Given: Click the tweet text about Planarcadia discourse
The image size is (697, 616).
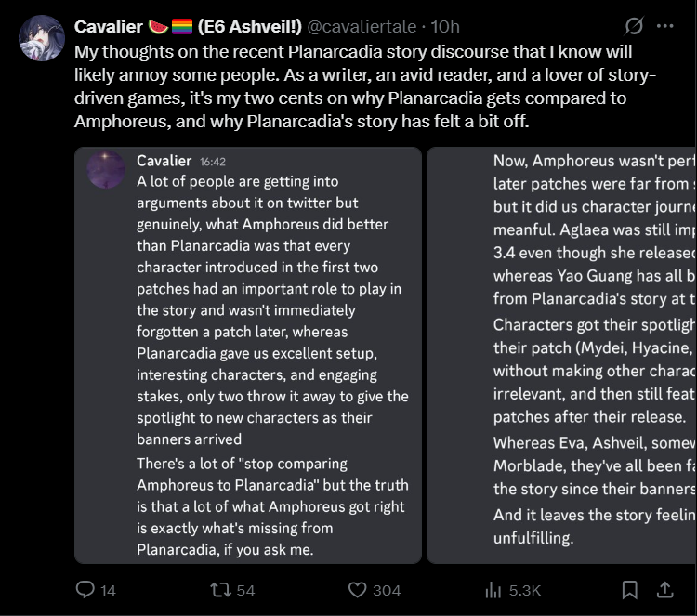Looking at the screenshot, I should (x=364, y=86).
